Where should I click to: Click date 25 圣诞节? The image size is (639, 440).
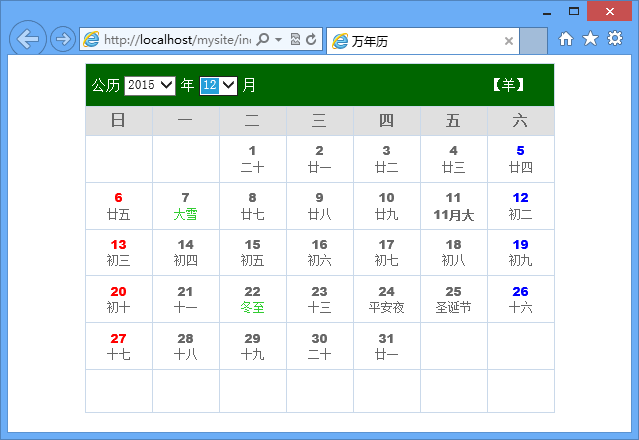pos(454,299)
